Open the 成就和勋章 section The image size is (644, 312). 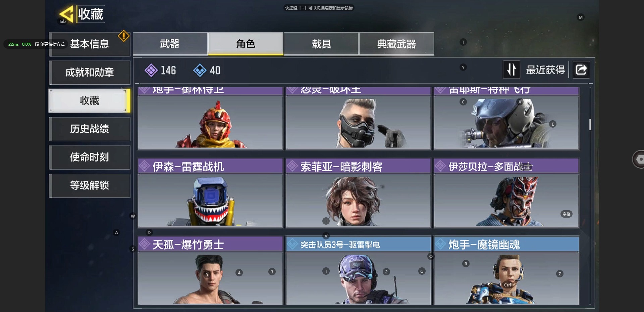(x=90, y=72)
